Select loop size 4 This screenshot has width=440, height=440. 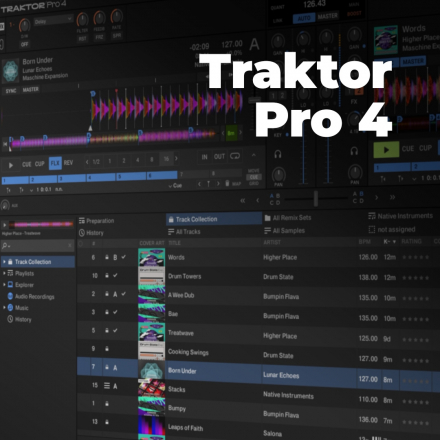(138, 160)
